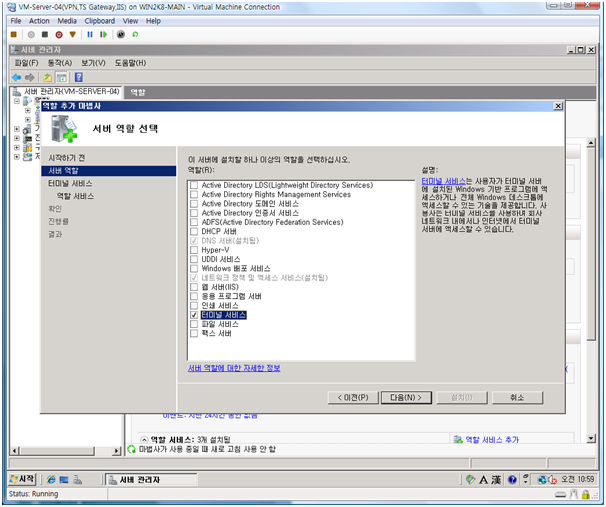Select 시작하기 전 wizard step
This screenshot has width=606, height=507.
[66, 158]
